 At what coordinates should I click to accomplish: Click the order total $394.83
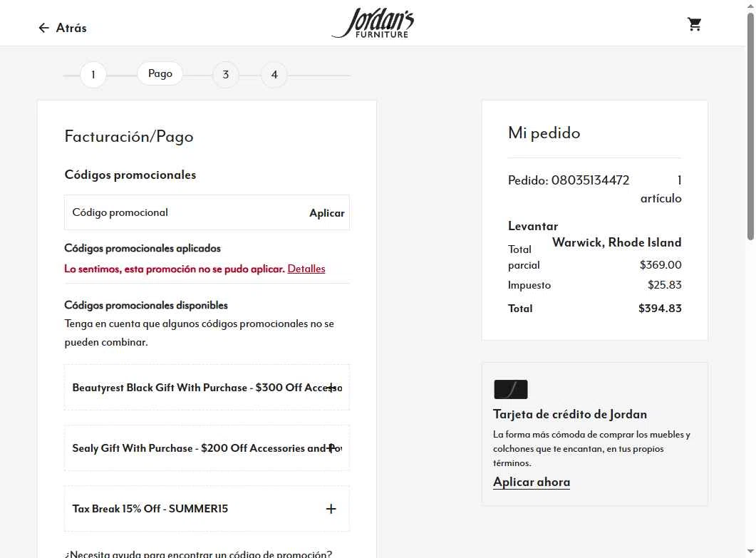(x=660, y=308)
